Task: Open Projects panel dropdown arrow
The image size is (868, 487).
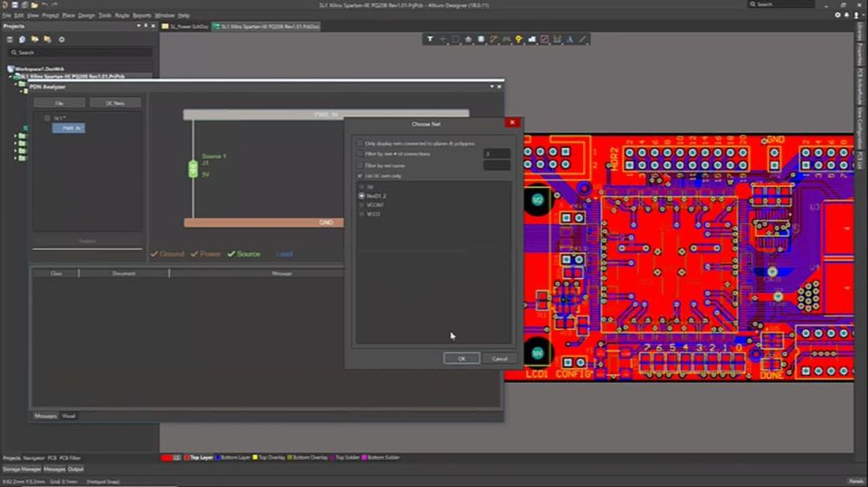Action: point(138,26)
